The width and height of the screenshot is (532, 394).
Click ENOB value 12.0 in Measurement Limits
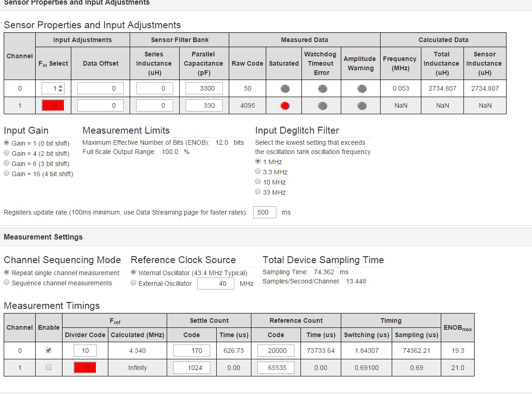[222, 142]
